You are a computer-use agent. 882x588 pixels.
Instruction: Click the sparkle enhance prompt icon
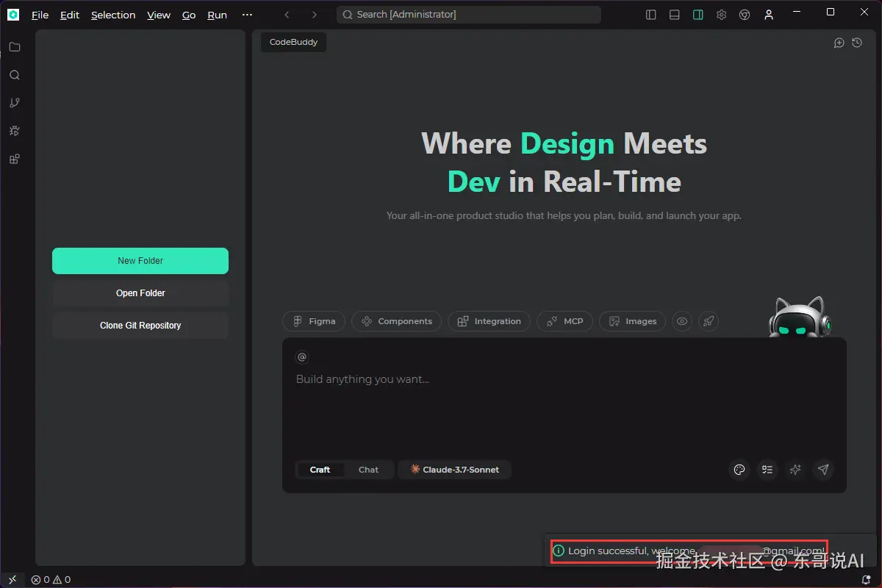795,470
